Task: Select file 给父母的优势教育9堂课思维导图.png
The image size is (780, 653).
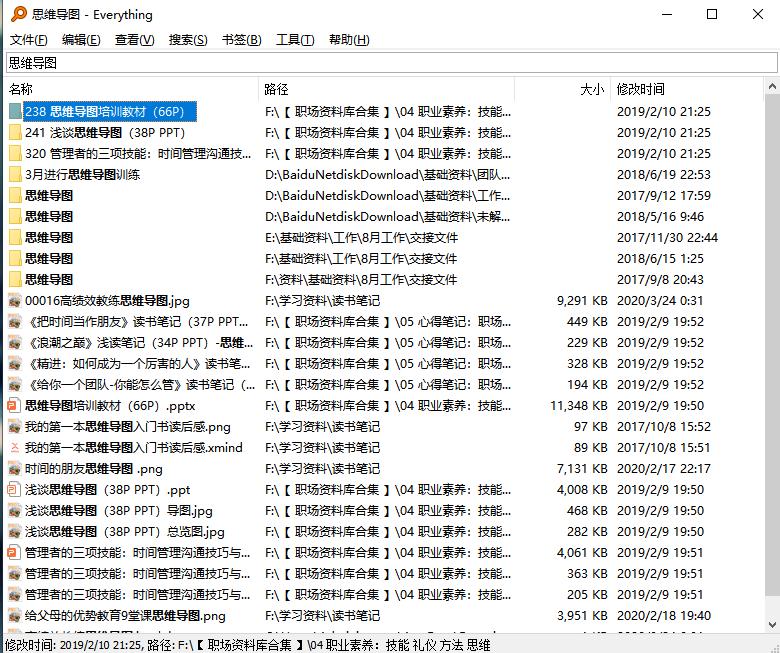Action: point(125,616)
